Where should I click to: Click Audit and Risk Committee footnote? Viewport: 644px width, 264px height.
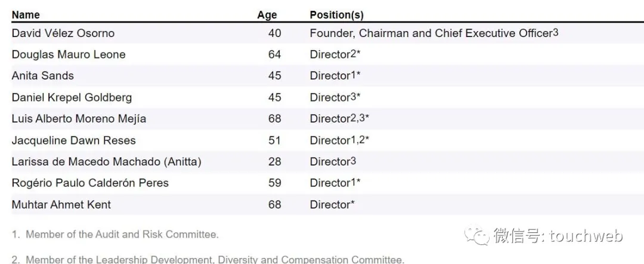coord(115,235)
